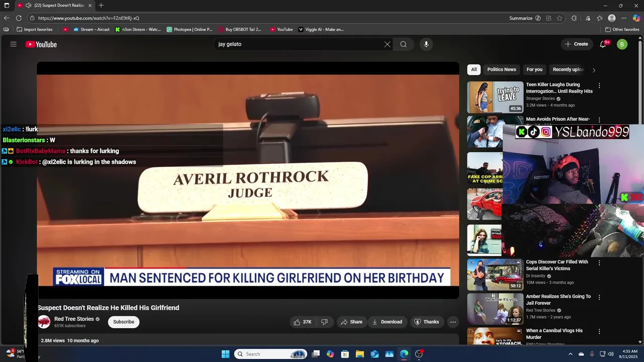Viewport: 644px width, 362px height.
Task: Submit search with magnifier button
Action: tap(404, 44)
